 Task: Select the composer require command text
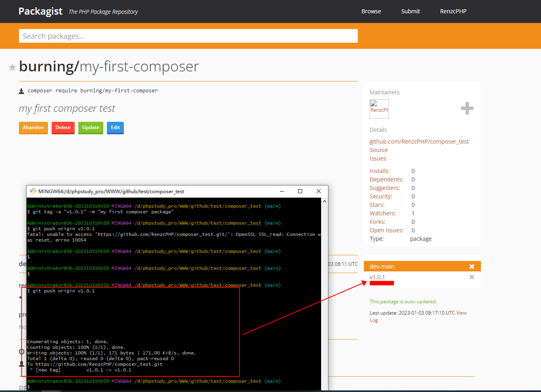pos(93,91)
